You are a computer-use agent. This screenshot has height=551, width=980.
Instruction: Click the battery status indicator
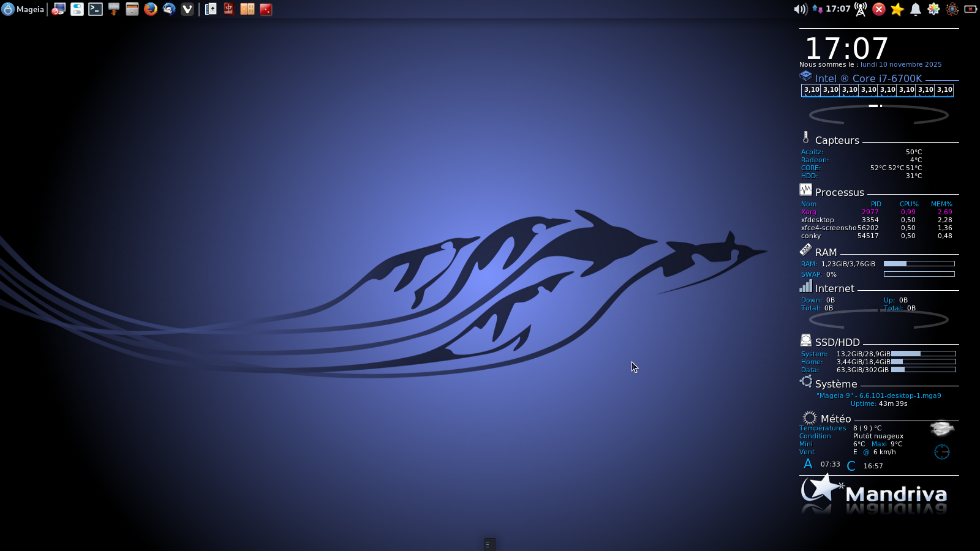[971, 9]
